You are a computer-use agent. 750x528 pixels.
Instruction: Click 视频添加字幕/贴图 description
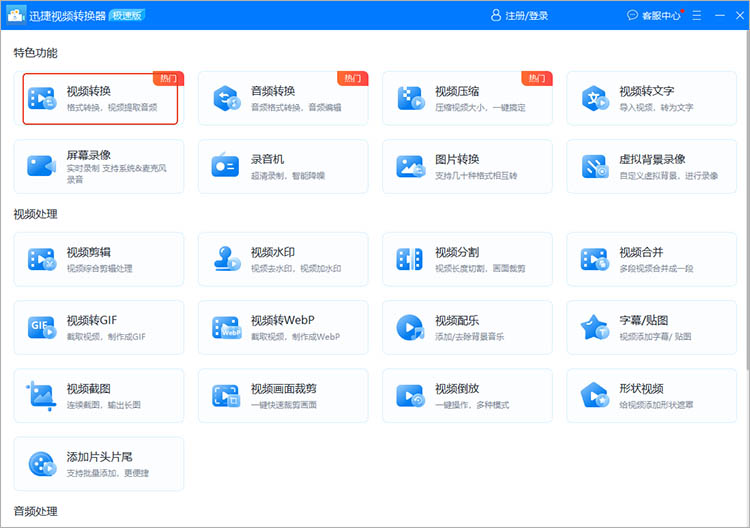point(655,337)
